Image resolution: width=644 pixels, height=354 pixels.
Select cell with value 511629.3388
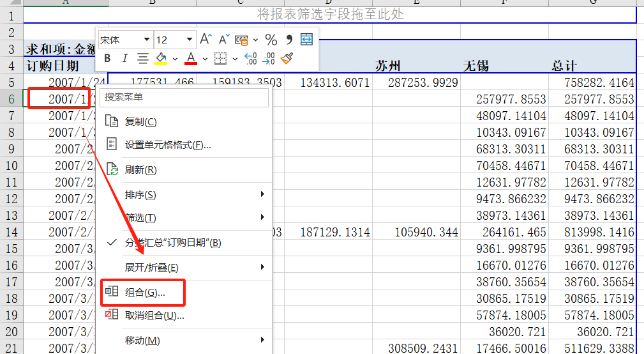click(592, 348)
